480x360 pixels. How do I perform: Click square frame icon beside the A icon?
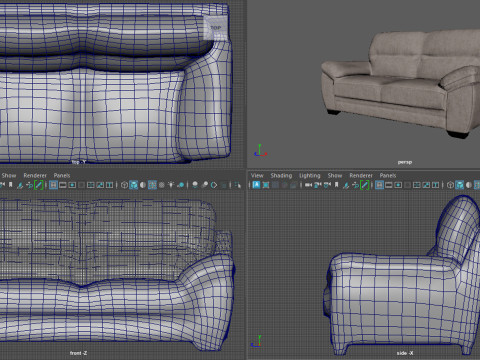266,185
